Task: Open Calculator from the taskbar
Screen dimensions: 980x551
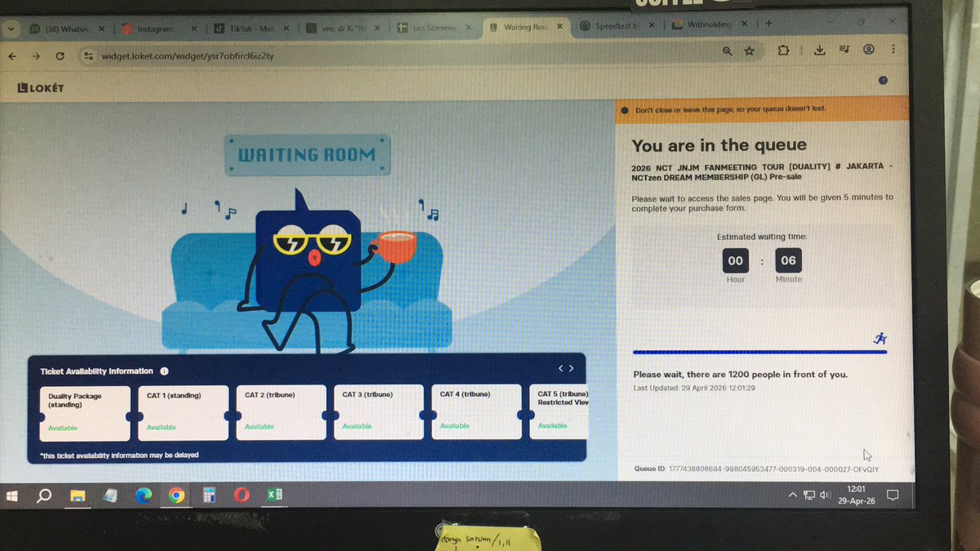Action: tap(208, 495)
